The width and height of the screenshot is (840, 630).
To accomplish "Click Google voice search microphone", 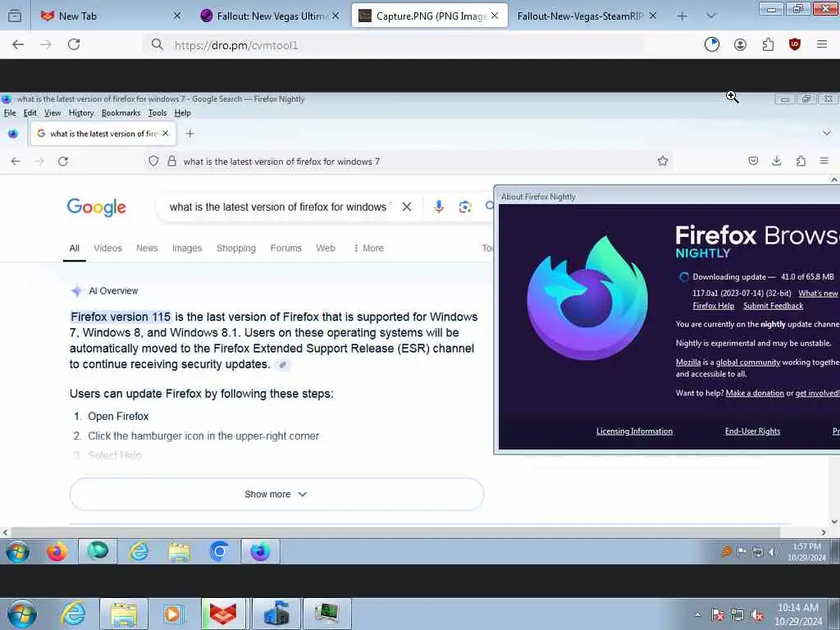I will pyautogui.click(x=439, y=207).
